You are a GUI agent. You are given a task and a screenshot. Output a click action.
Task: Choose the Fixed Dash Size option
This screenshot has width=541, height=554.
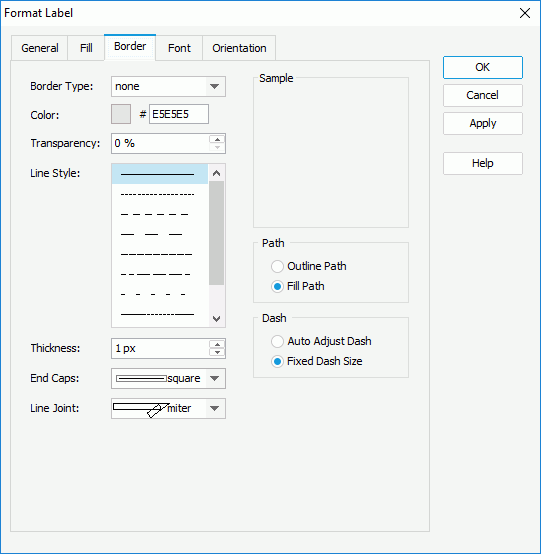[x=277, y=361]
